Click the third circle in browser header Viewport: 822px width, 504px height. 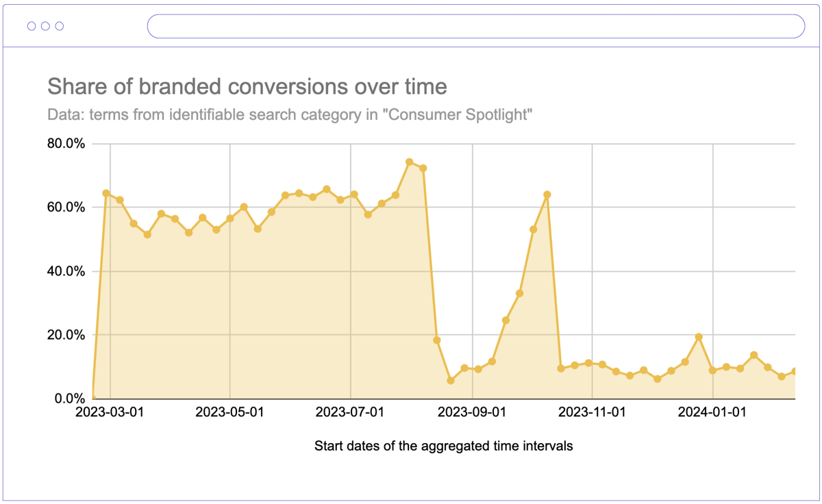(60, 26)
